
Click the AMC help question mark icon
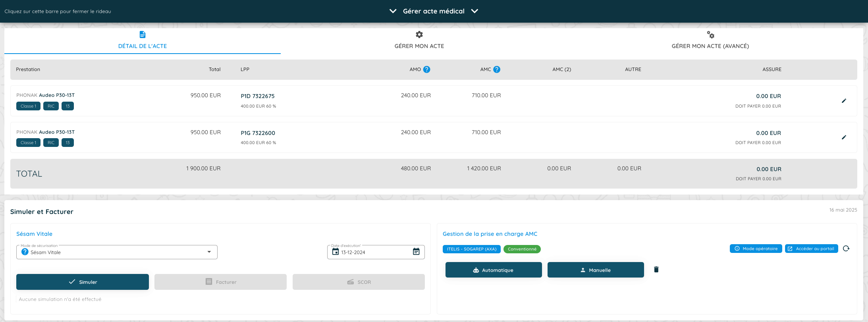[496, 69]
